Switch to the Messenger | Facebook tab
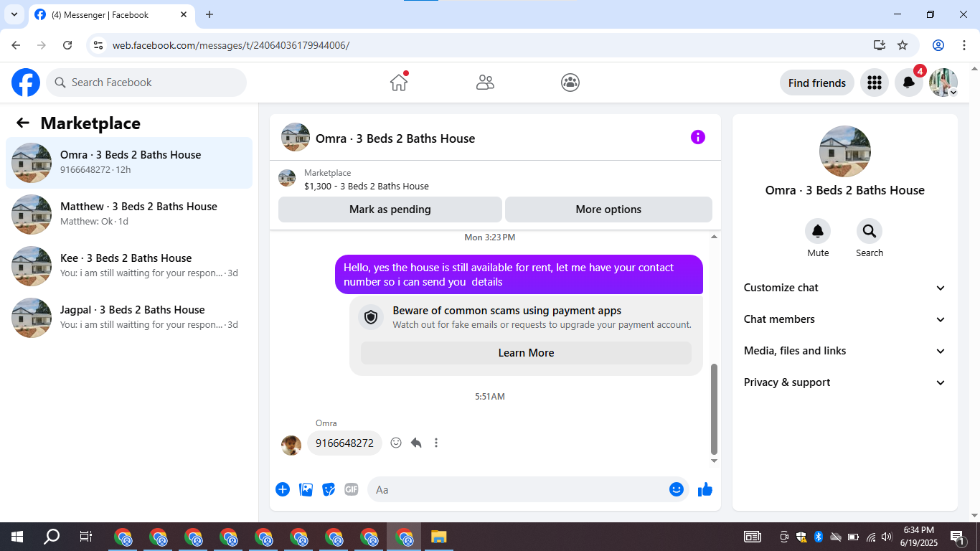 112,14
